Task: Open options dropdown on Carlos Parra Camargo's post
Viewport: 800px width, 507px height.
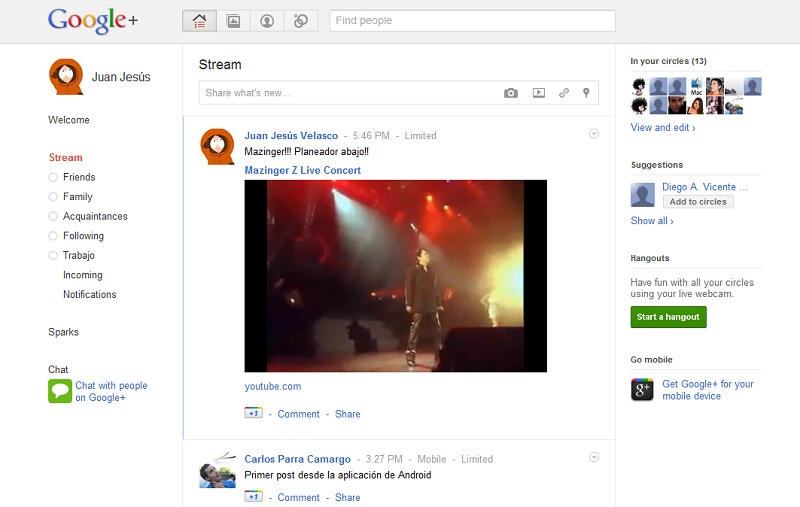Action: coord(594,457)
